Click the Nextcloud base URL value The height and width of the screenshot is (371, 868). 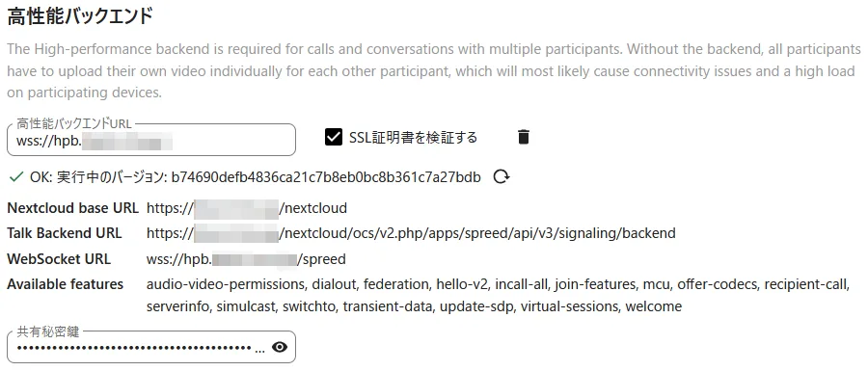pos(247,208)
